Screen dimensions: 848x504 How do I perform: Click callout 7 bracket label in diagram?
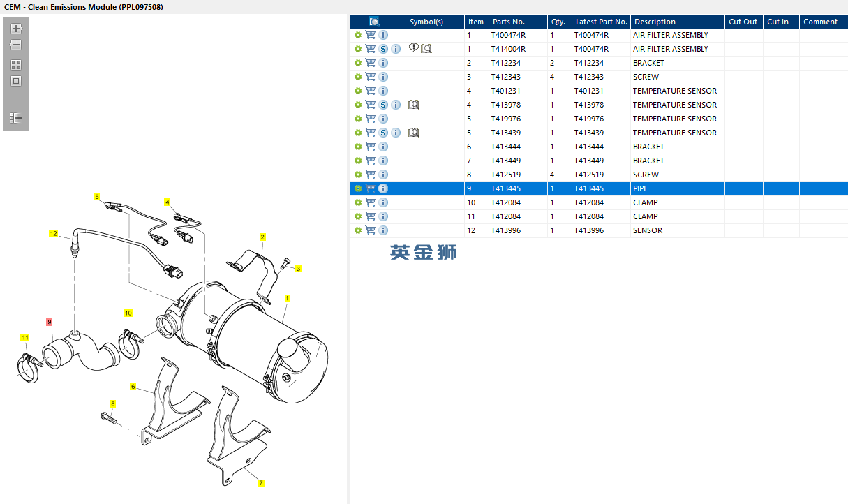261,483
